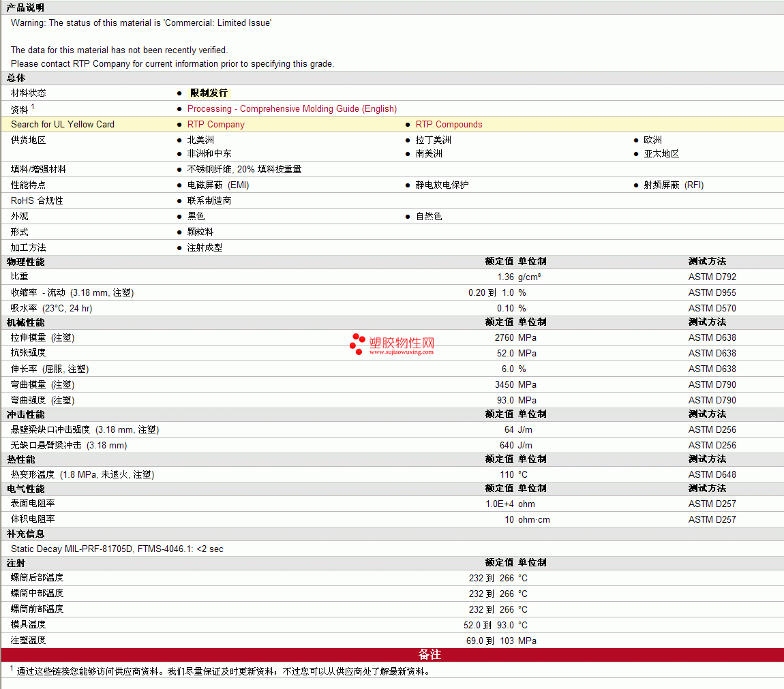The image size is (784, 689).
Task: Click the 注射成型 processing method value
Action: point(205,247)
